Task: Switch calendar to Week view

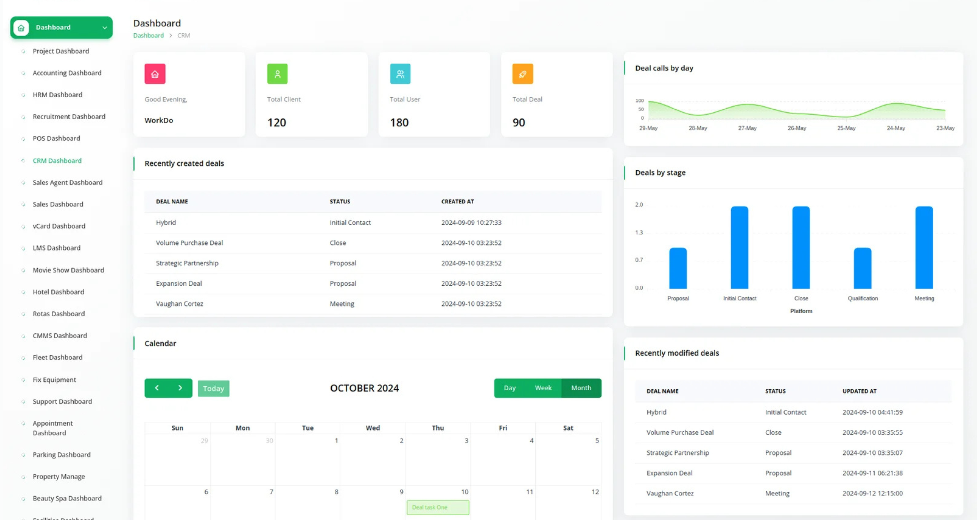Action: coord(543,388)
